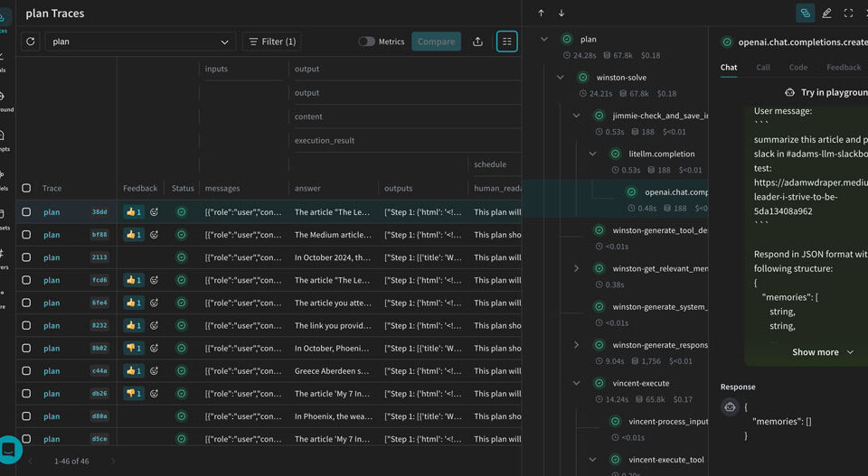Go to next trace with down arrow
Image resolution: width=868 pixels, height=476 pixels.
(x=561, y=14)
